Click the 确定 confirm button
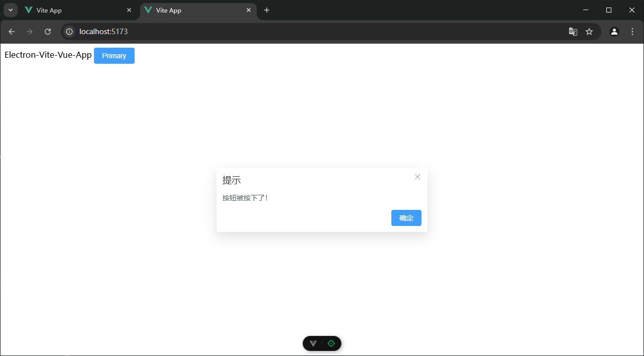The width and height of the screenshot is (644, 356). click(406, 218)
